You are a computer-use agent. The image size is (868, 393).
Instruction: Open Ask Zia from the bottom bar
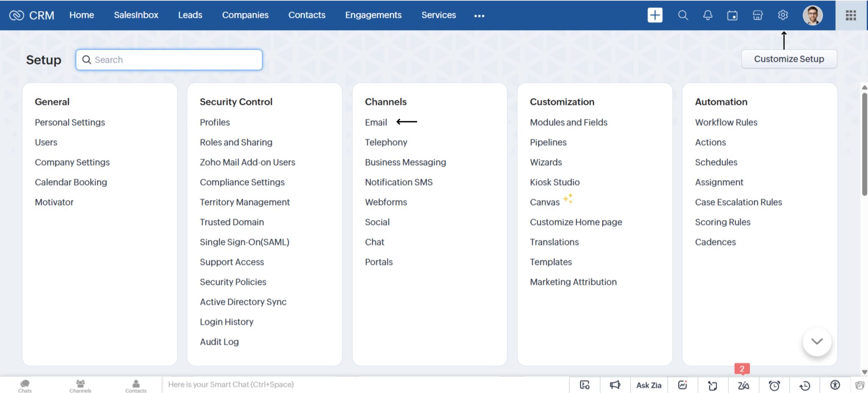tap(648, 385)
